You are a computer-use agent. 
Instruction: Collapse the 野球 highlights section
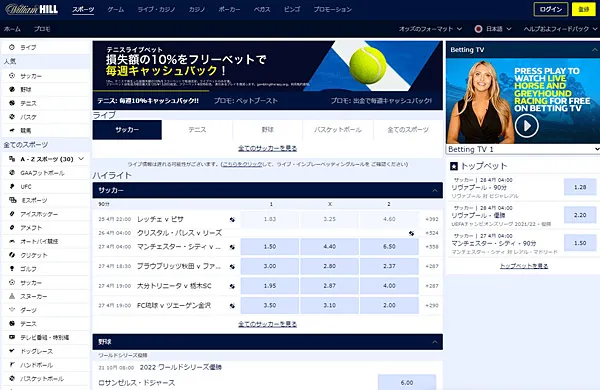[x=435, y=342]
